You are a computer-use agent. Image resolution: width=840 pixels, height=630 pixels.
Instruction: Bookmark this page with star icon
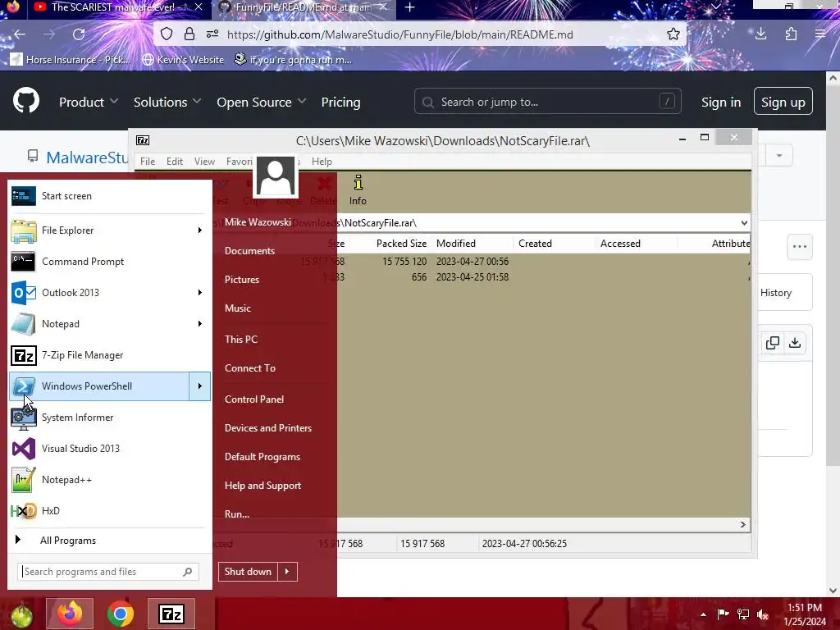[673, 34]
